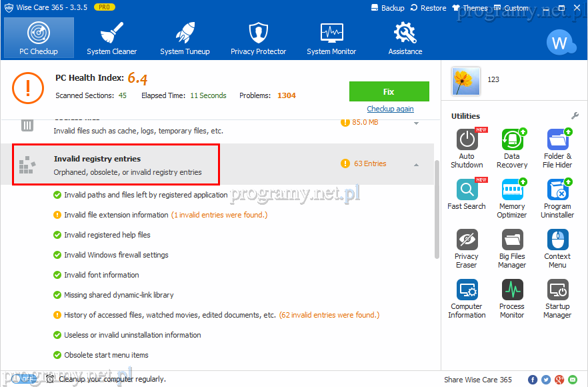This screenshot has height=387, width=588.
Task: Switch to the System Cleaner tab
Action: [111, 37]
